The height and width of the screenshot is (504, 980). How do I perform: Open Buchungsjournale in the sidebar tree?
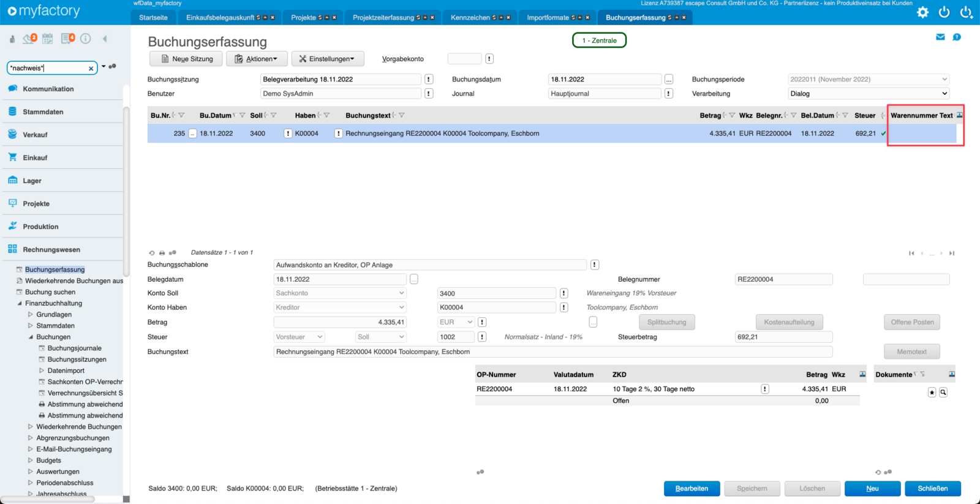coord(74,348)
